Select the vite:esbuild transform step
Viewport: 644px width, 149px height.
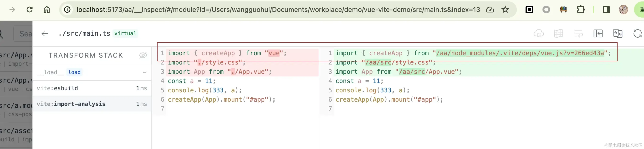[92, 88]
